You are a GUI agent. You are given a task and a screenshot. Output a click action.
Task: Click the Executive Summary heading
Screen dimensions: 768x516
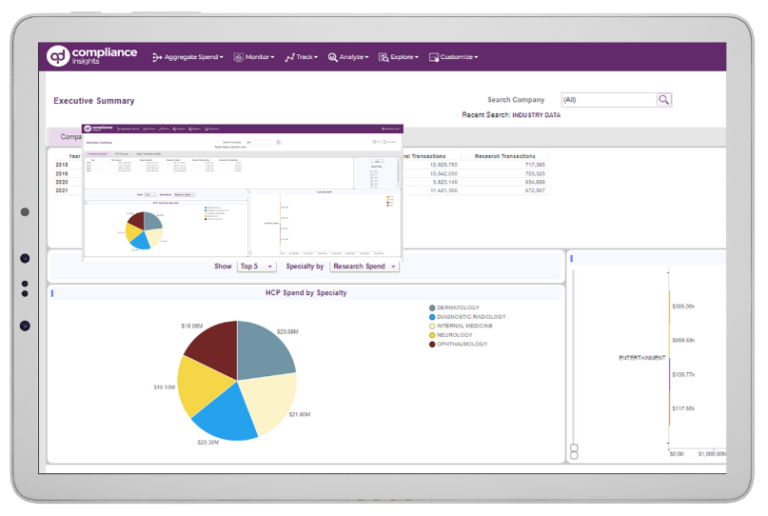point(94,101)
